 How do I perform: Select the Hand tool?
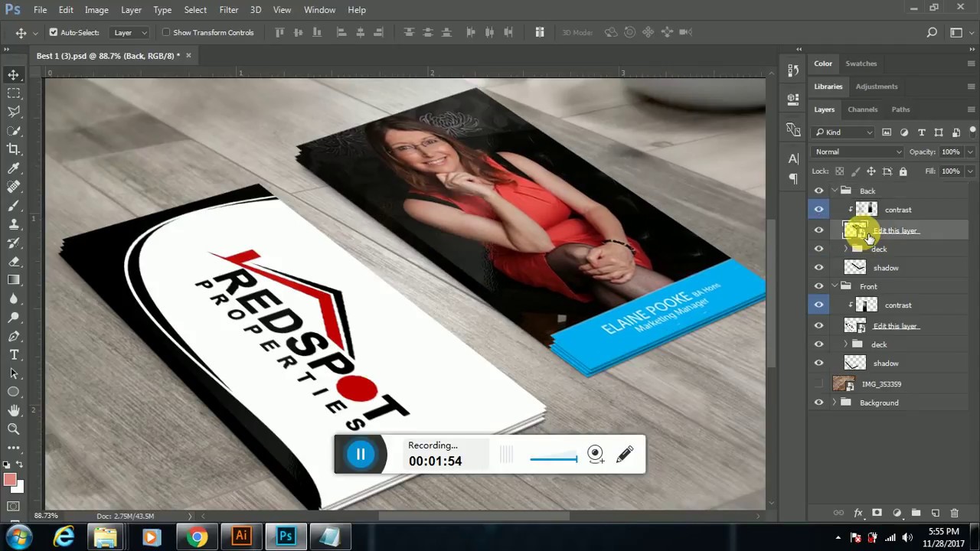[14, 411]
